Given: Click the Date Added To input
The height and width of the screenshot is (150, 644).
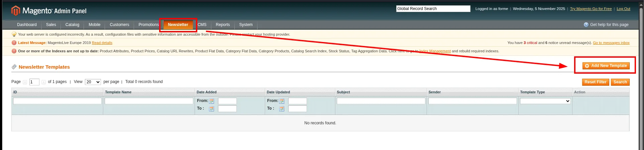Looking at the screenshot, I should click(x=227, y=109).
